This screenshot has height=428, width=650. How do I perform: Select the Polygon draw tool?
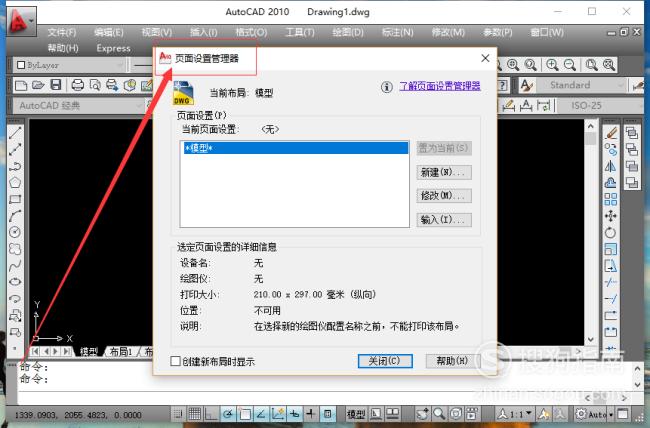point(15,182)
